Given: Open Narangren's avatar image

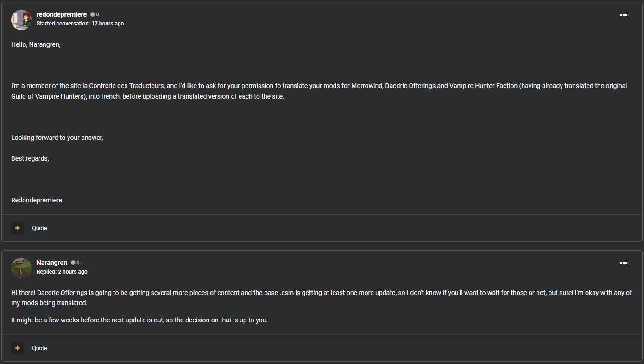Looking at the screenshot, I should click(x=21, y=268).
